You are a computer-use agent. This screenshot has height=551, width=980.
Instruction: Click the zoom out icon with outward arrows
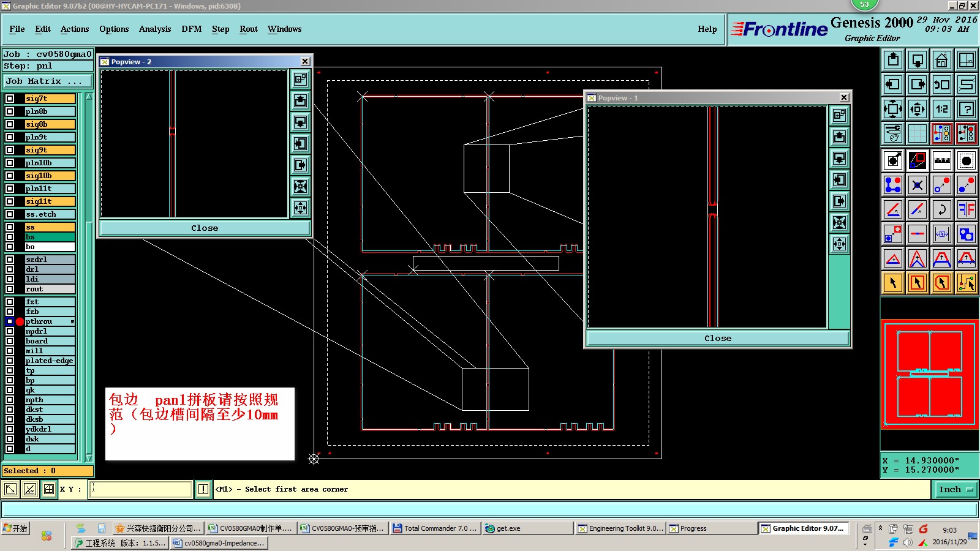coord(918,109)
